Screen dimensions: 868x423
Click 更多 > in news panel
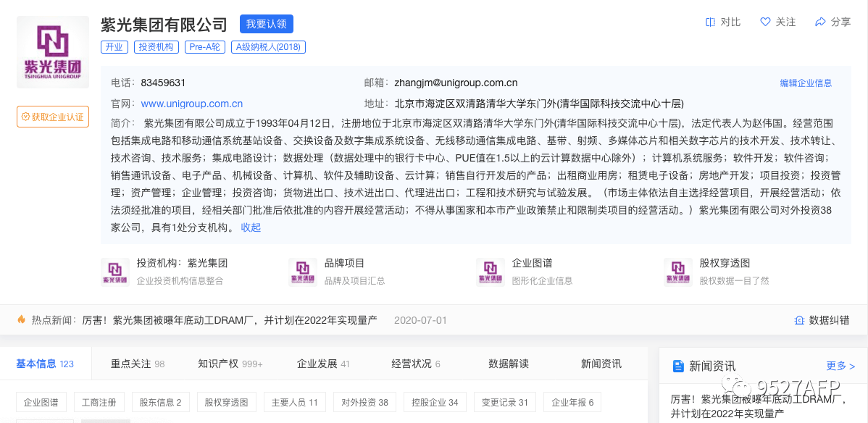[x=840, y=366]
